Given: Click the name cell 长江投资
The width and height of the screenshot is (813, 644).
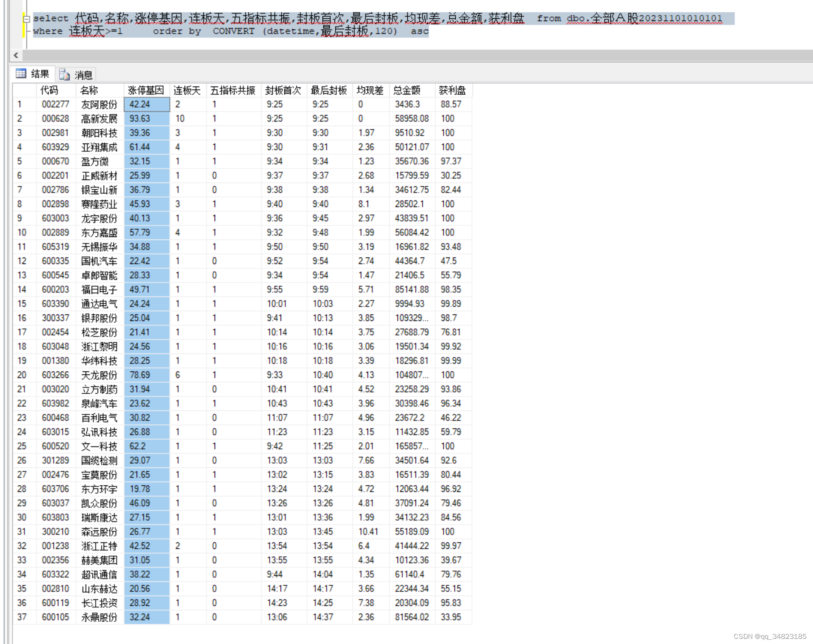Looking at the screenshot, I should 100,603.
